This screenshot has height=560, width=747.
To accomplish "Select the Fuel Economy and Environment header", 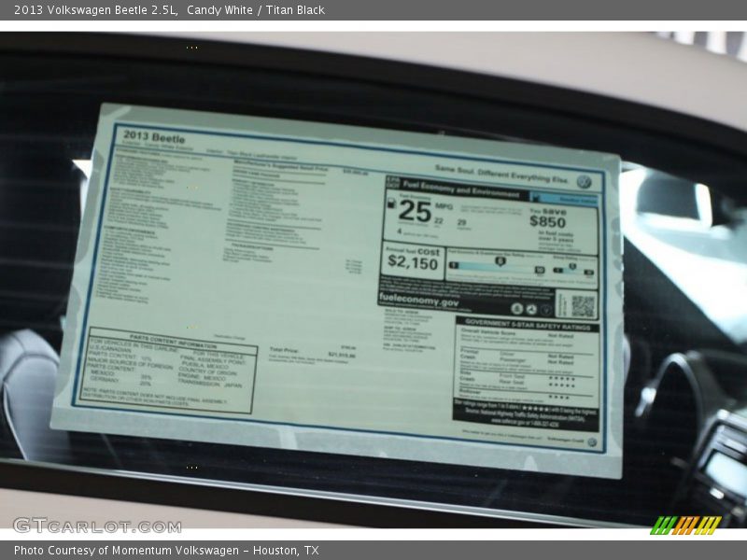I will point(458,193).
